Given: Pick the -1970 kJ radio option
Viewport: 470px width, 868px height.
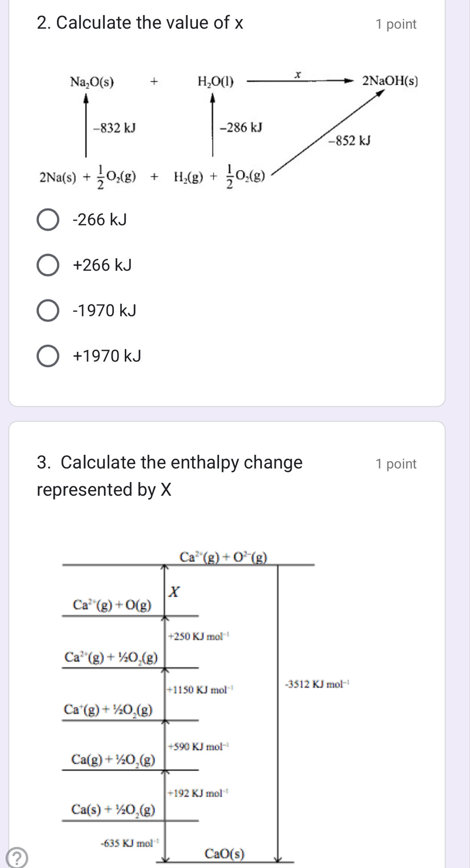Looking at the screenshot, I should 48,311.
